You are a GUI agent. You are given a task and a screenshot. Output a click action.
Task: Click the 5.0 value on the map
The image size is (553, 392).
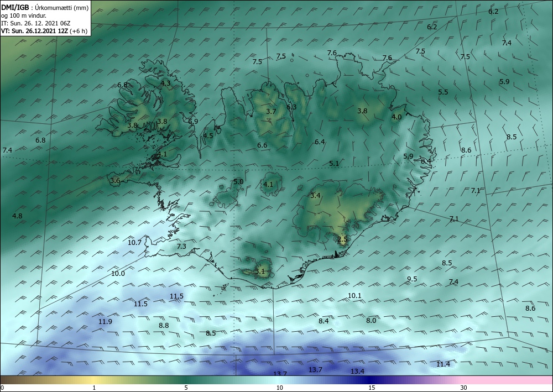(x=238, y=181)
